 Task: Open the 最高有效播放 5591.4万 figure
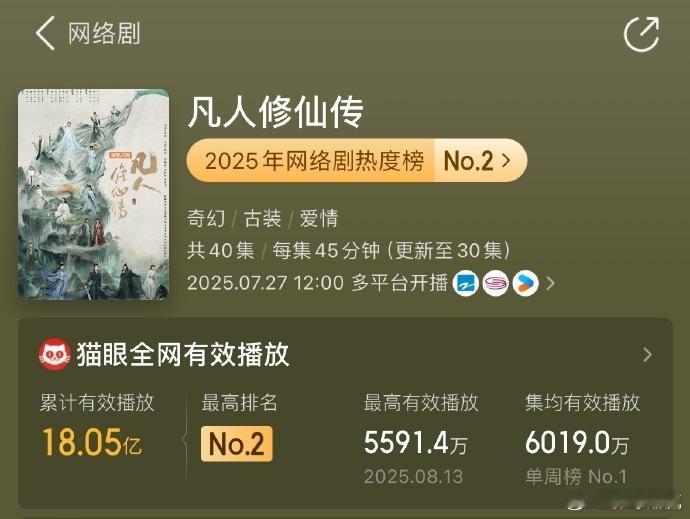[x=415, y=442]
